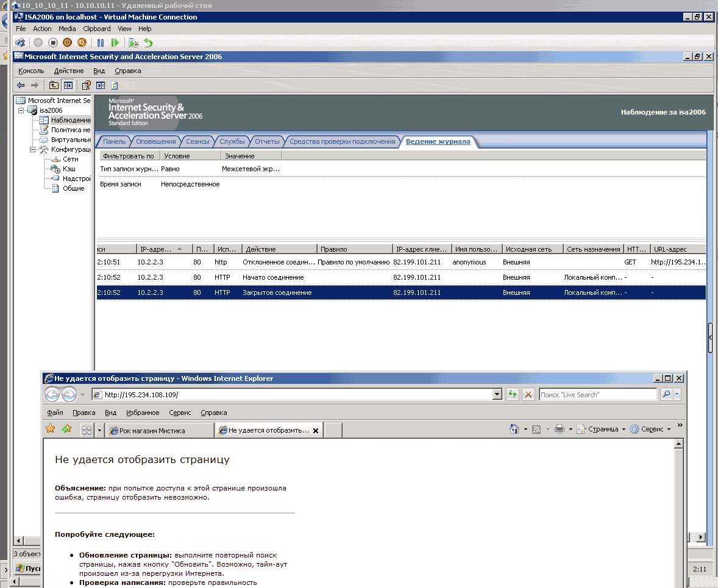
Task: Click the IE back button
Action: point(52,394)
